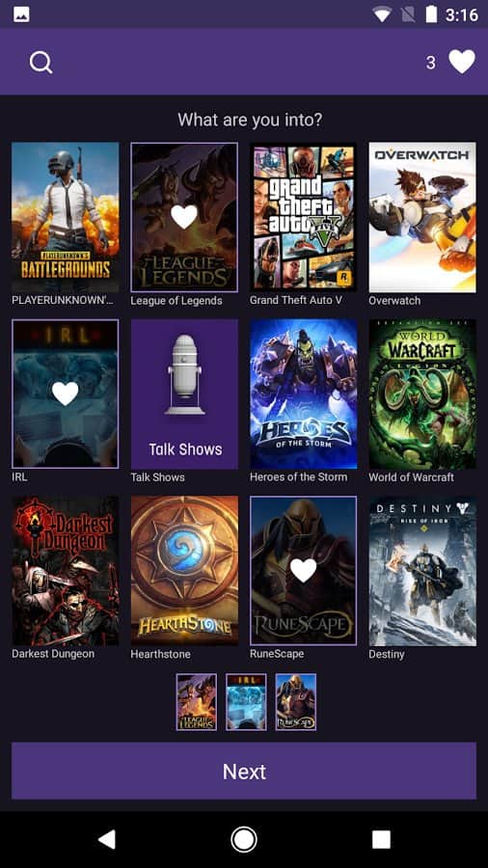Tap the small League of Legends selected thumbnail
This screenshot has height=868, width=488.
(197, 702)
